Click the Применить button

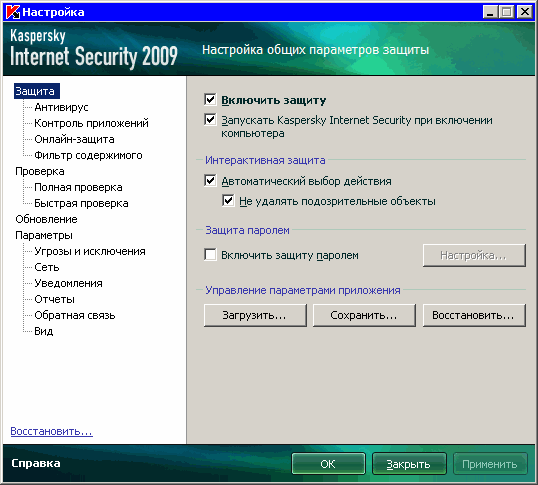coord(490,464)
